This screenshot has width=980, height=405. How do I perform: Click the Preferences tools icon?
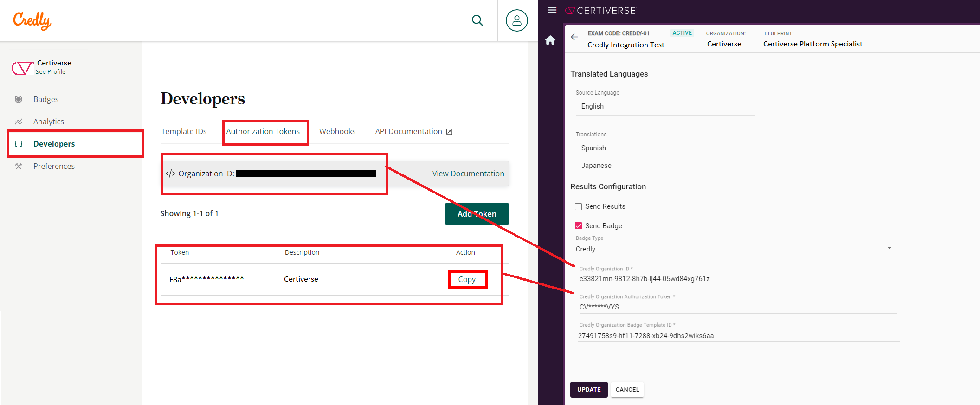pos(19,166)
